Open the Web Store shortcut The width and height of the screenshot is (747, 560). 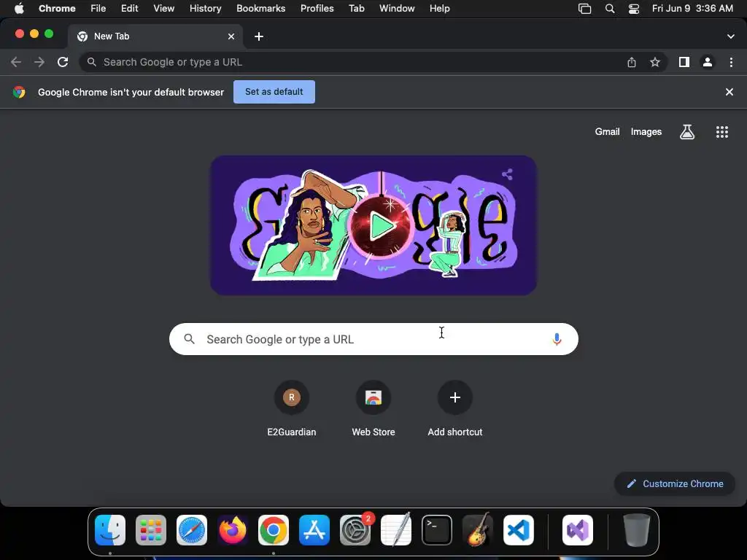(x=373, y=408)
